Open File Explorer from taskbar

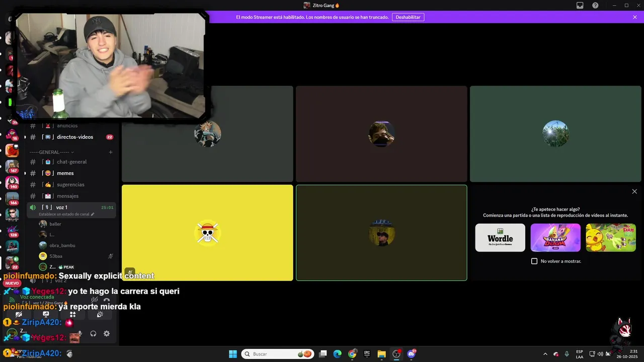click(x=381, y=354)
